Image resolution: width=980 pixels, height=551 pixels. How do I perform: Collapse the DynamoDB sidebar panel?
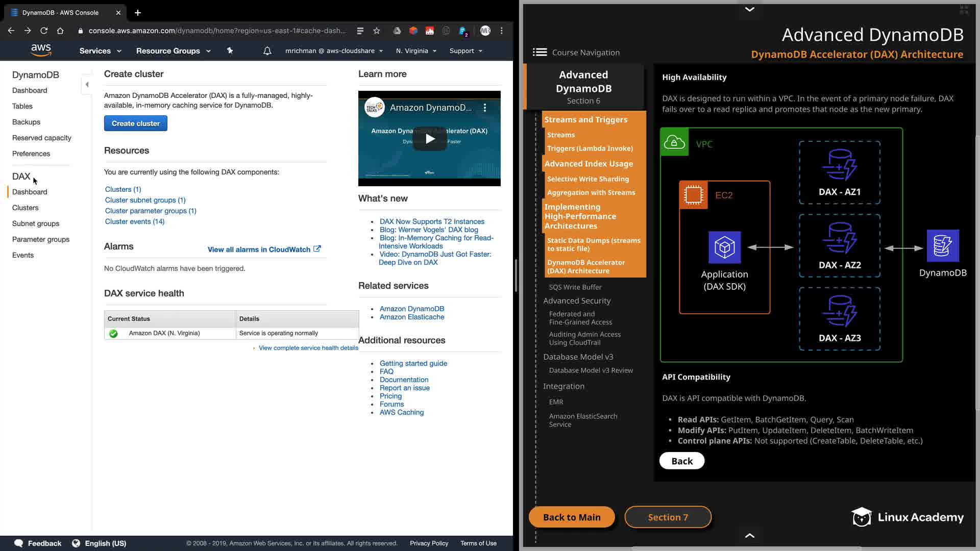tap(87, 85)
